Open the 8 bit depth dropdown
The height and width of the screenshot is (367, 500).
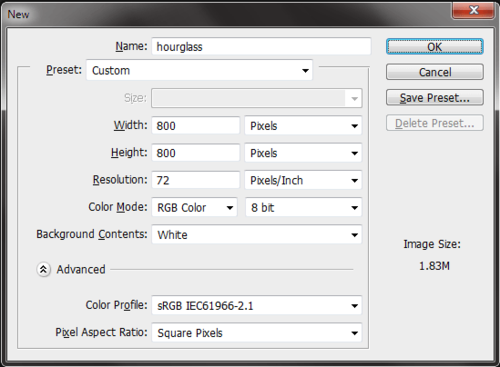[x=304, y=207]
